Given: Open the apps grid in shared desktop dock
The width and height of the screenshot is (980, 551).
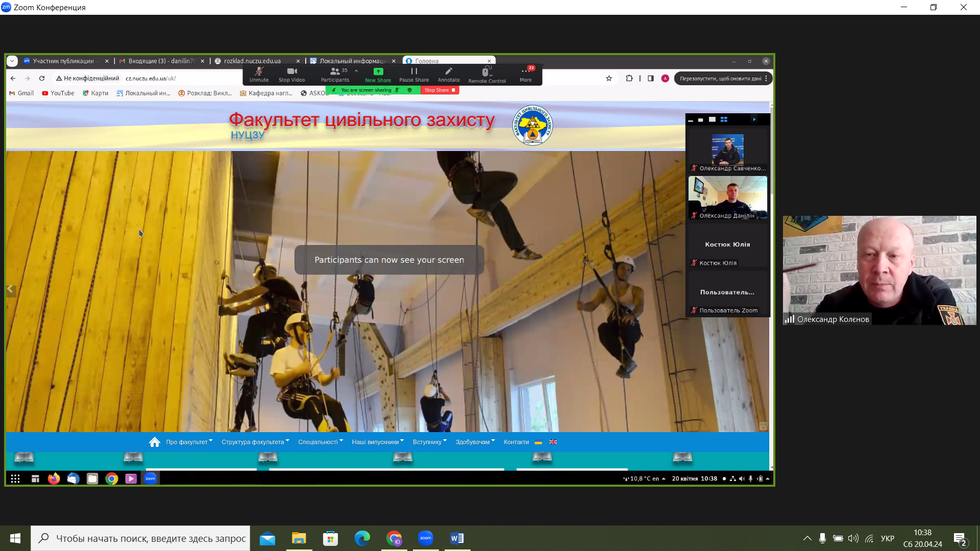Looking at the screenshot, I should (15, 479).
